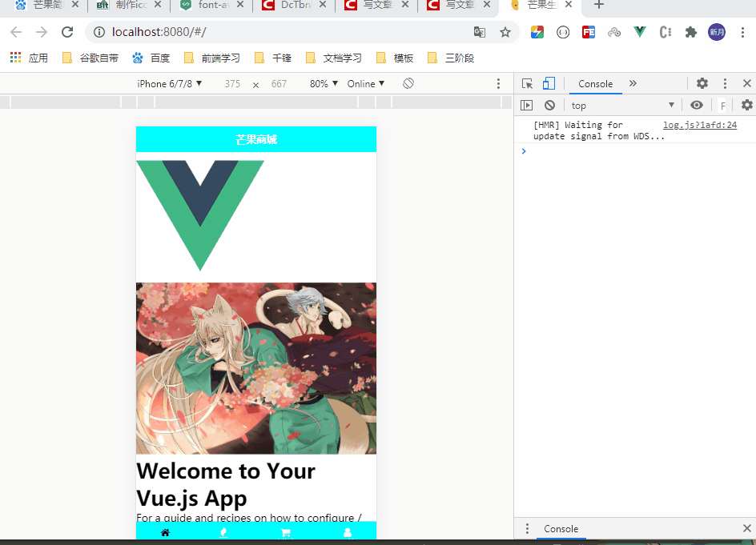Image resolution: width=756 pixels, height=545 pixels.
Task: Open the log.js?1afd:24 source link
Action: tap(700, 125)
